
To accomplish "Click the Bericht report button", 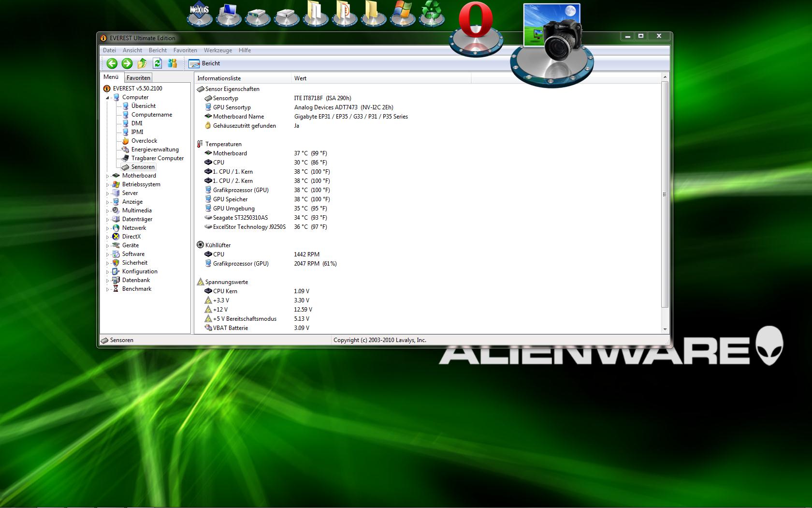I will tap(204, 63).
